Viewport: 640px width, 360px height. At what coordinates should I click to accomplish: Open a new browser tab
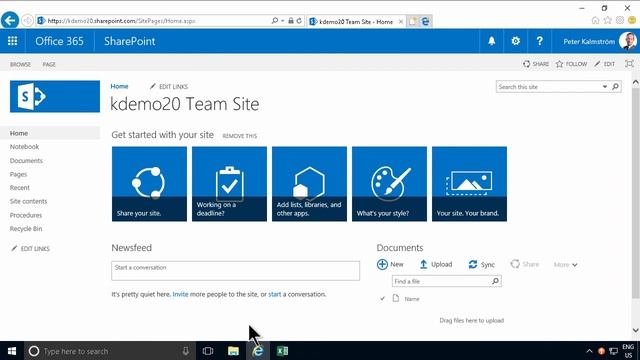(413, 21)
